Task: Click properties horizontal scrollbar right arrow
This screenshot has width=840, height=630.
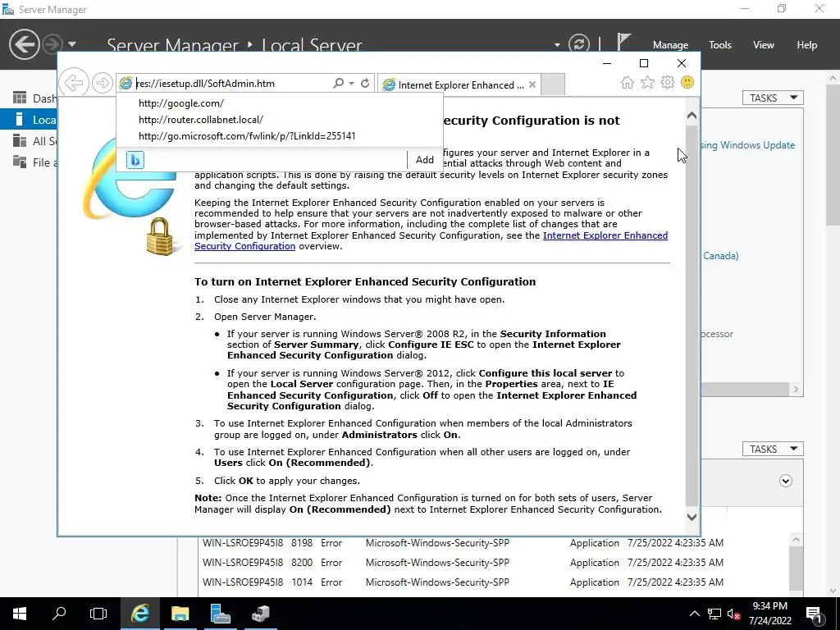Action: click(x=796, y=390)
